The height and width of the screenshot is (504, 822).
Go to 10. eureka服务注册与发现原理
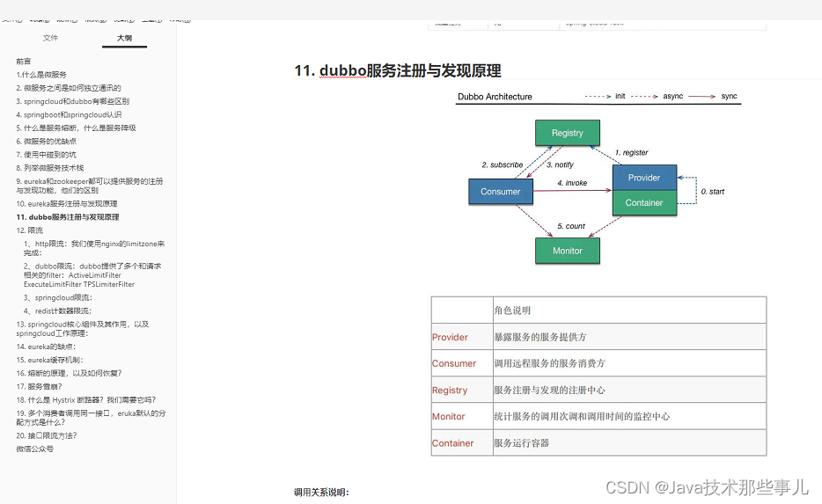67,203
